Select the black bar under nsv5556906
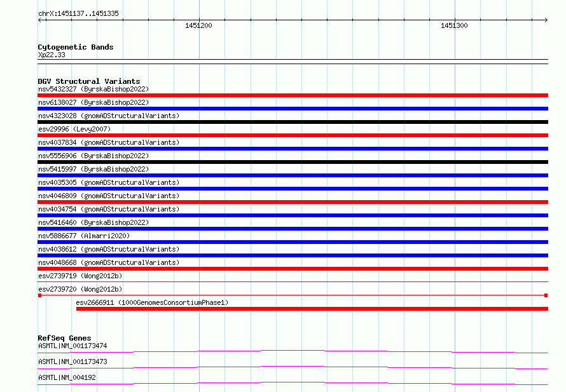The width and height of the screenshot is (566, 392). tap(293, 162)
